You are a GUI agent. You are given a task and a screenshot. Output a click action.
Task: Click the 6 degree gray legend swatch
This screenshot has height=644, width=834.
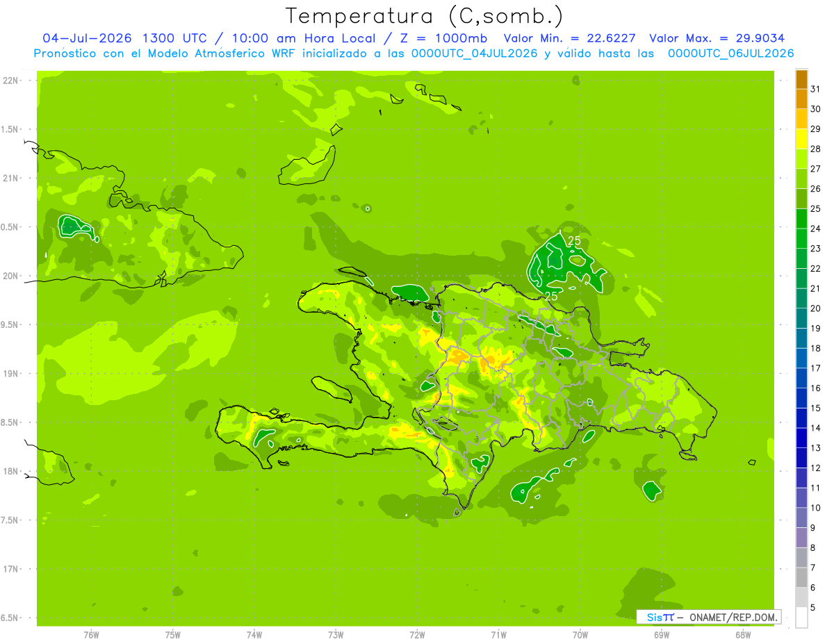(801, 578)
